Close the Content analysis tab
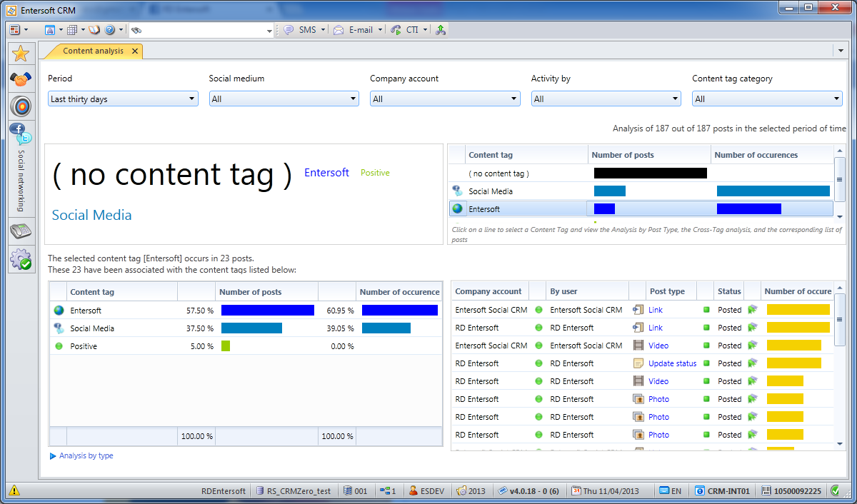Viewport: 857px width, 504px height. click(x=135, y=51)
